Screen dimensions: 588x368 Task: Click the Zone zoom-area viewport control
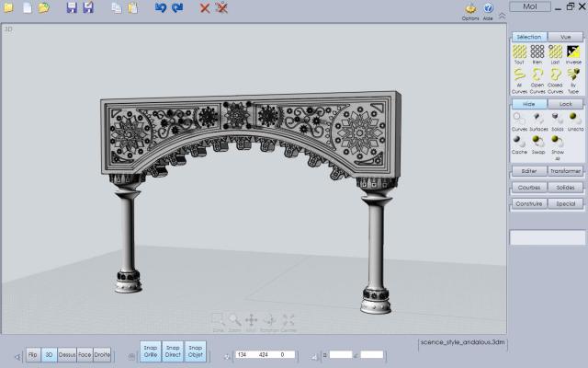pyautogui.click(x=218, y=323)
